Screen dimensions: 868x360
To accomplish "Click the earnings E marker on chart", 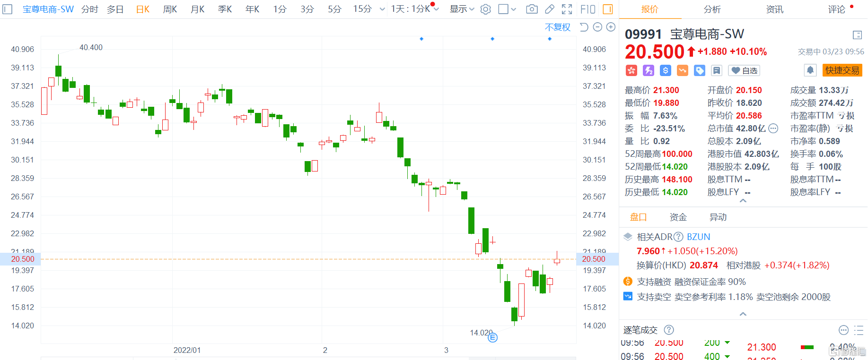I will pyautogui.click(x=492, y=337).
